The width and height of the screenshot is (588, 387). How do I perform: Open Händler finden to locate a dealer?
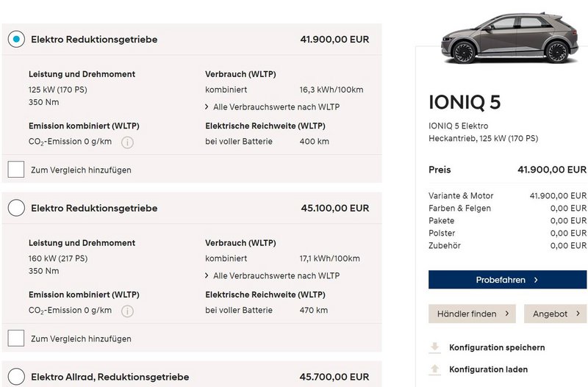(x=472, y=314)
